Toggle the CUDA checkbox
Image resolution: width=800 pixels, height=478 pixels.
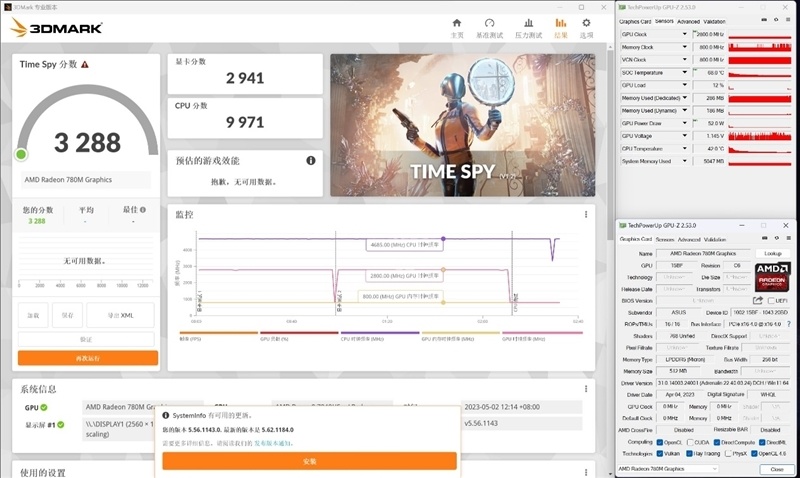690,442
